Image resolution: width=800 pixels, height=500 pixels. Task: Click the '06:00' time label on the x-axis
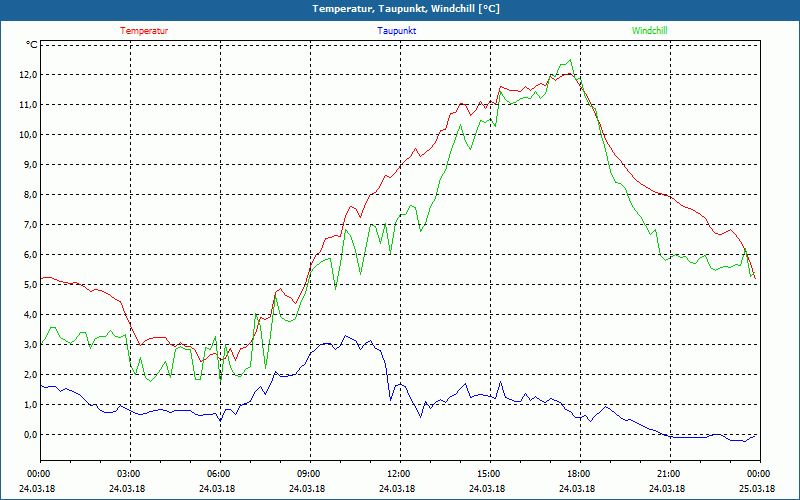[x=217, y=474]
